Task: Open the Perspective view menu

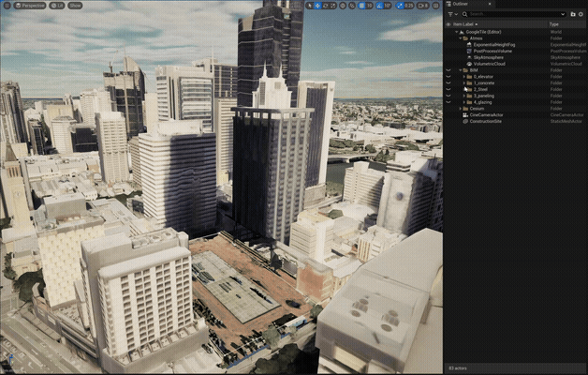Action: tap(32, 6)
